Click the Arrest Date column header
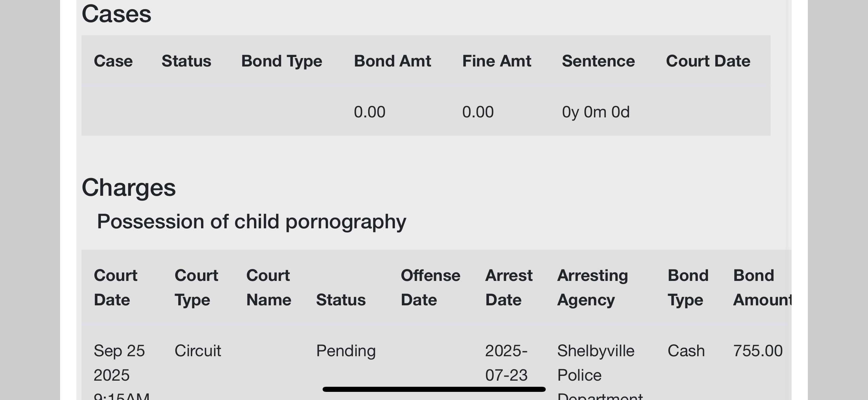Screen dimensions: 868x400 tap(509, 288)
